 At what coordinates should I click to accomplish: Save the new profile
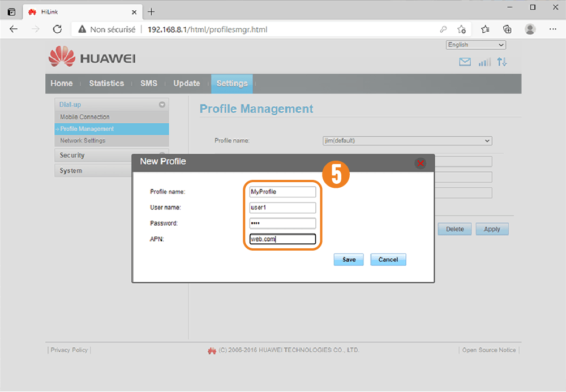tap(349, 260)
